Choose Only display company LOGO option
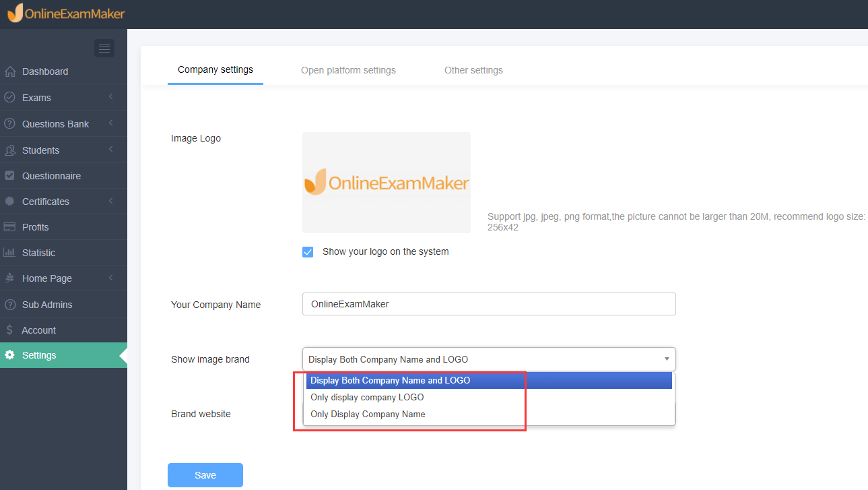This screenshot has width=868, height=490. (x=489, y=398)
